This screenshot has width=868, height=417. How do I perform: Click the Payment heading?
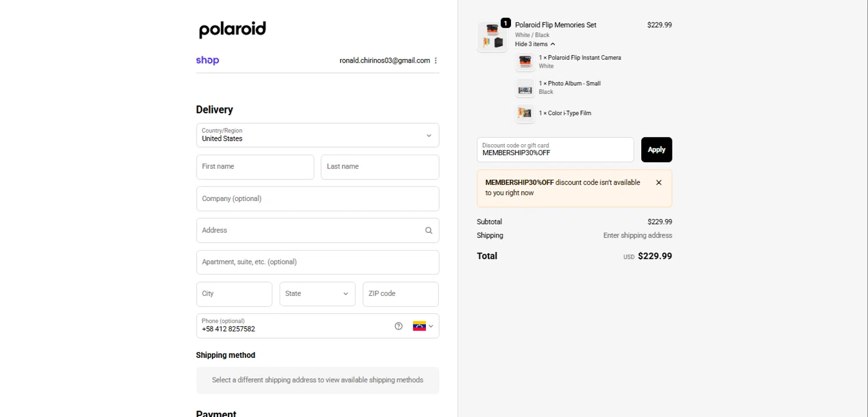coord(216,414)
